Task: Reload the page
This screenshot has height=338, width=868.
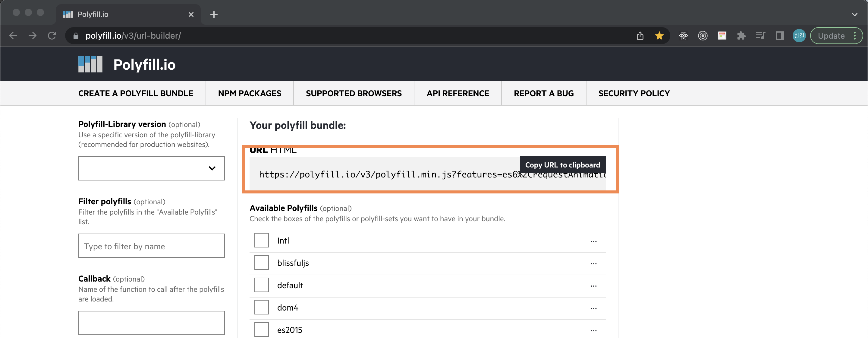Action: coord(52,36)
